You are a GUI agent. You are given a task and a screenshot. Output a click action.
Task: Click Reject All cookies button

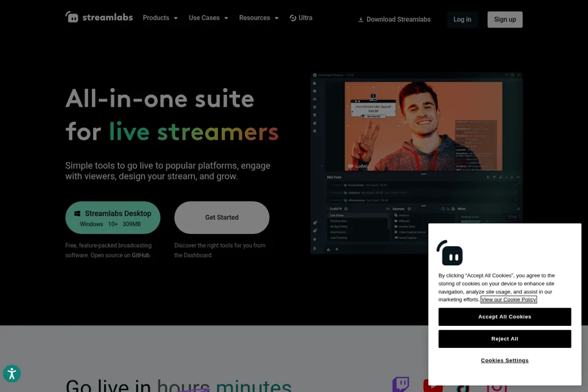[x=505, y=339]
